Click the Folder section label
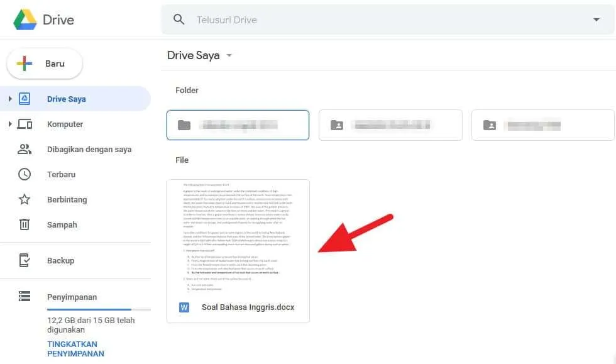616x364 pixels. coord(187,91)
